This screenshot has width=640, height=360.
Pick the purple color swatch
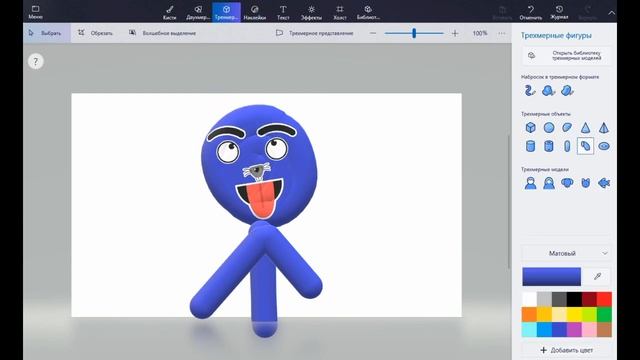574,329
